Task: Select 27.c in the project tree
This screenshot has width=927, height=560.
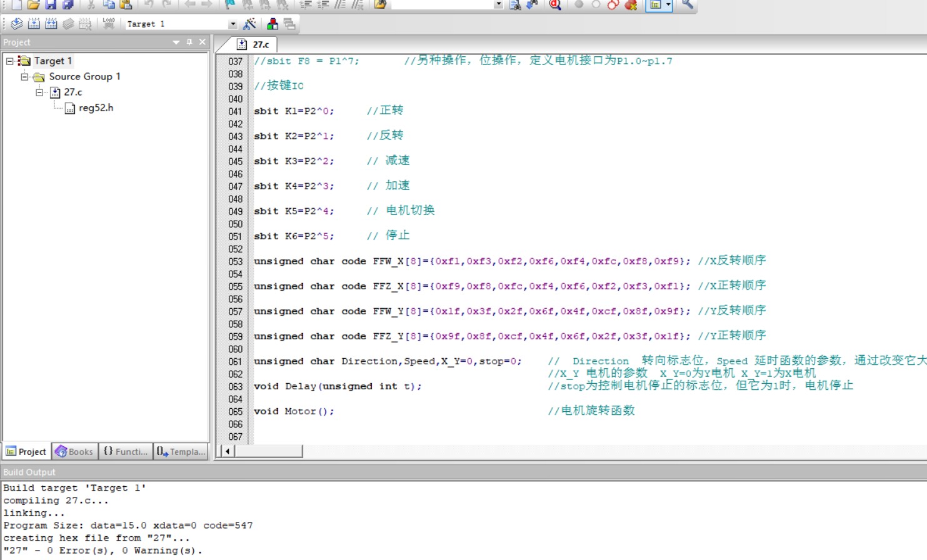Action: (73, 92)
